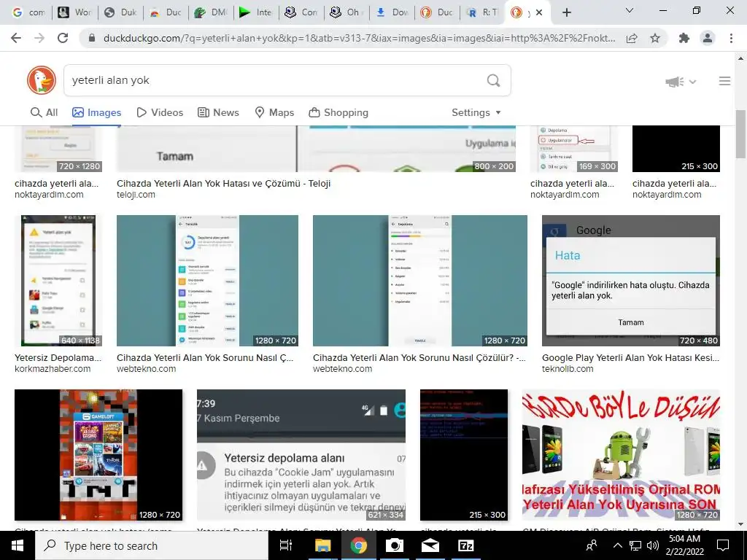Open the Extensions puzzle icon

(684, 38)
